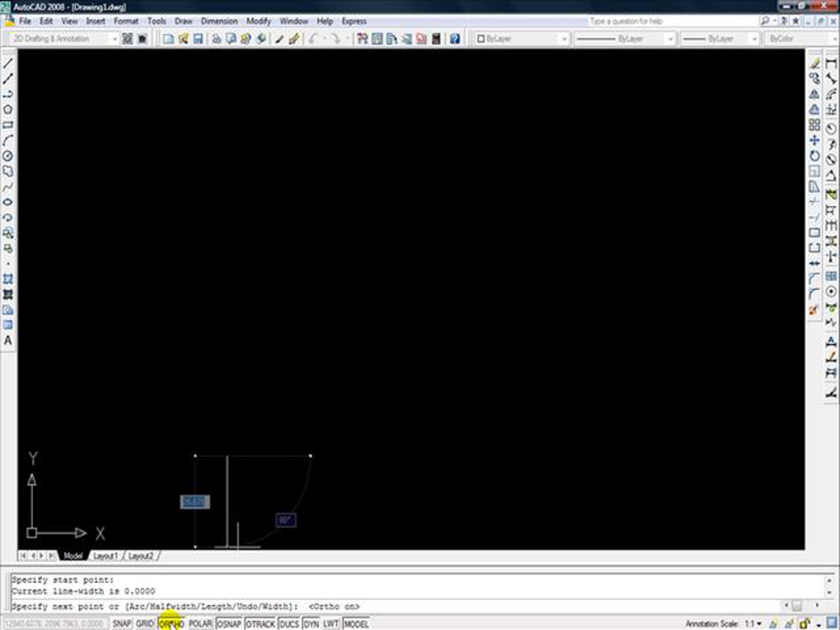This screenshot has width=840, height=630.
Task: Click the Multiline Text tool icon
Action: (x=8, y=341)
